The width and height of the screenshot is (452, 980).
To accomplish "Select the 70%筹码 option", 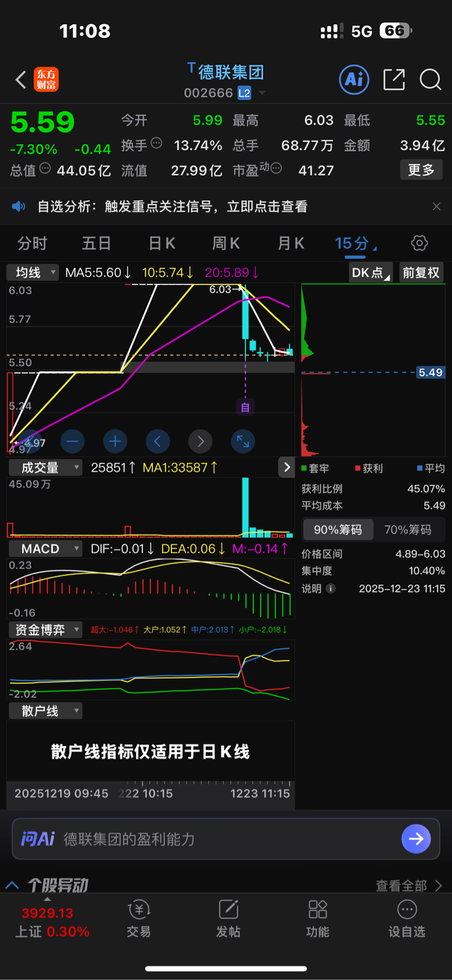I will tap(408, 530).
